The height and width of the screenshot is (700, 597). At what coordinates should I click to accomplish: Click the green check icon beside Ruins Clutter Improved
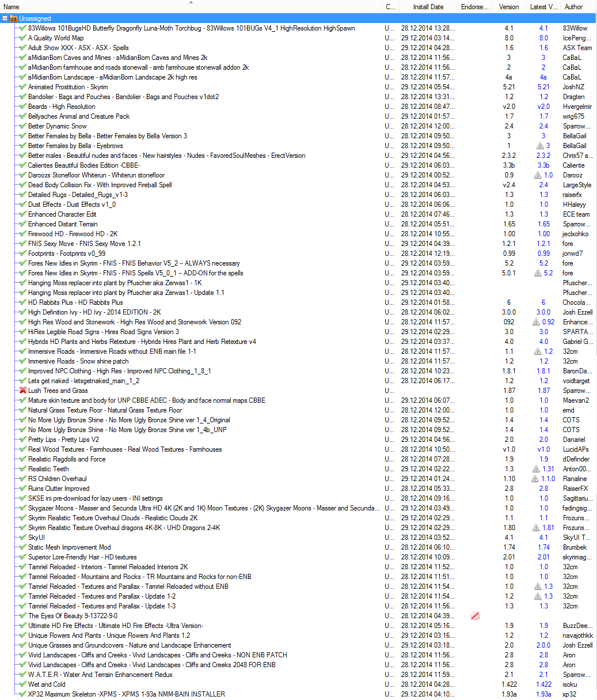[23, 489]
